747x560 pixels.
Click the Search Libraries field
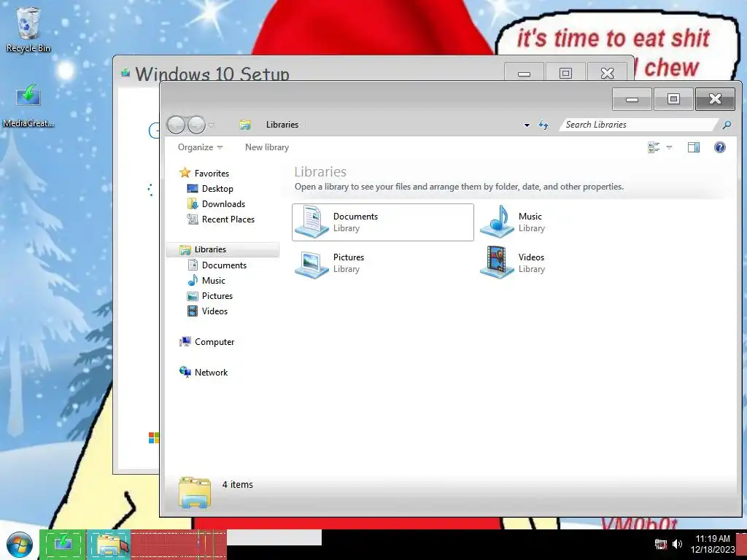point(638,125)
